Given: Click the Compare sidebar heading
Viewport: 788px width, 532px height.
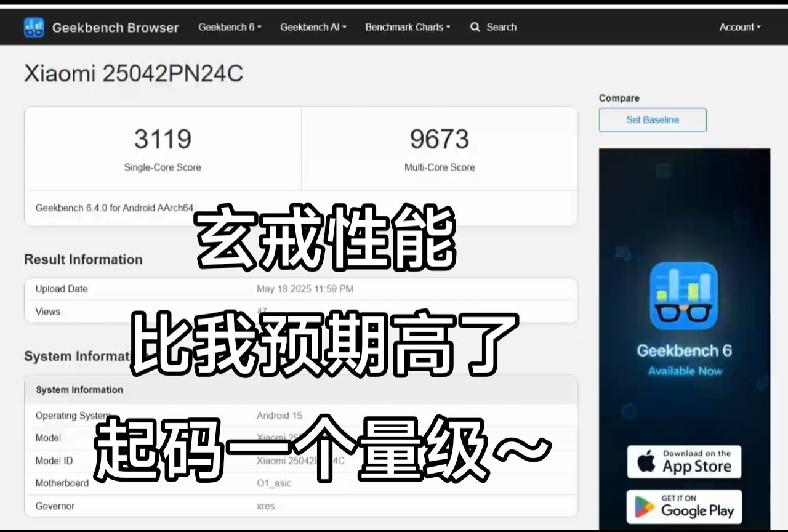Looking at the screenshot, I should 619,98.
